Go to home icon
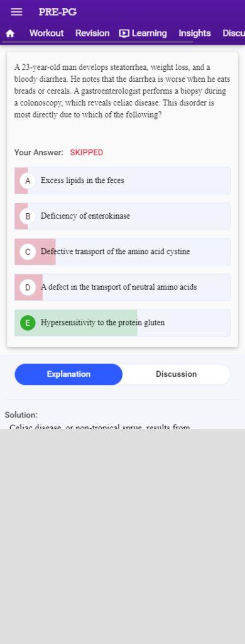This screenshot has height=644, width=245. tap(10, 34)
